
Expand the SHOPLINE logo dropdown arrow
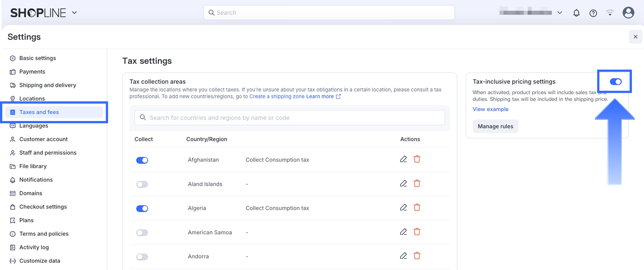74,12
